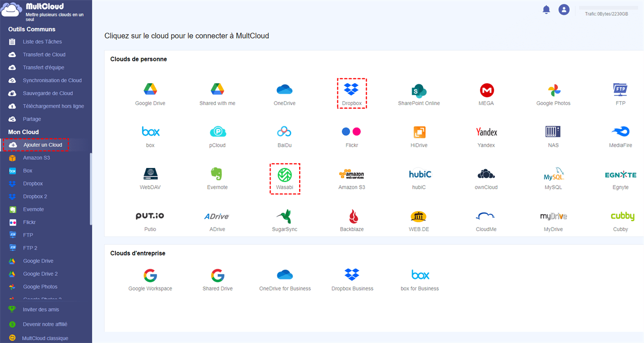Select the box personal cloud icon

tap(150, 132)
